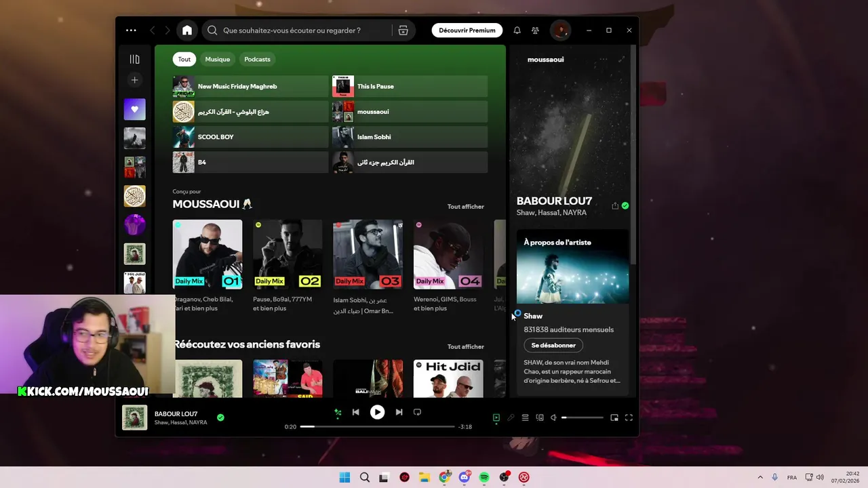Expand Your Library sidebar
This screenshot has height=488, width=868.
tap(134, 60)
